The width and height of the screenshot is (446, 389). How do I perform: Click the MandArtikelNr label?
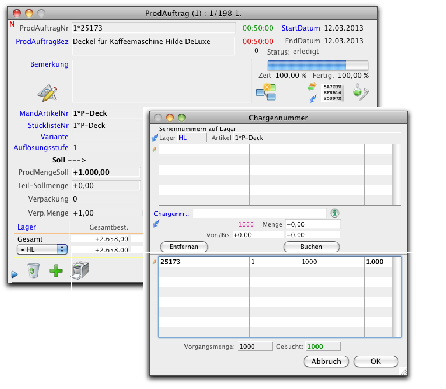[x=44, y=113]
